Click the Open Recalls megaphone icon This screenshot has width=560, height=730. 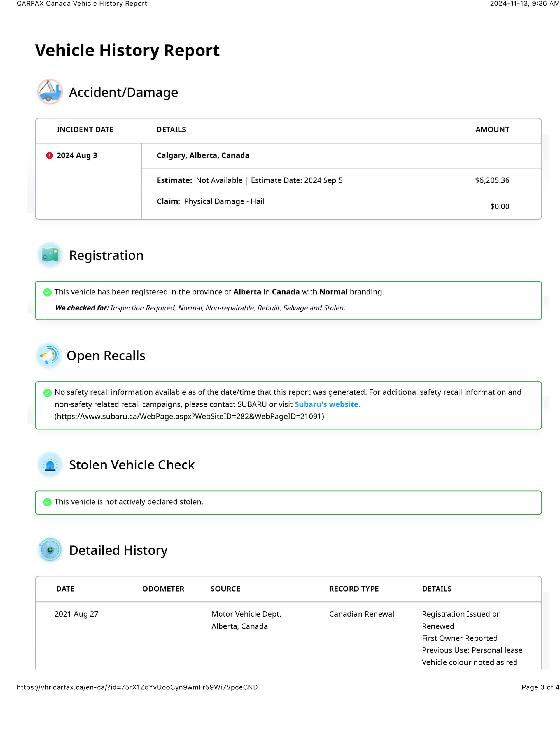pyautogui.click(x=49, y=355)
